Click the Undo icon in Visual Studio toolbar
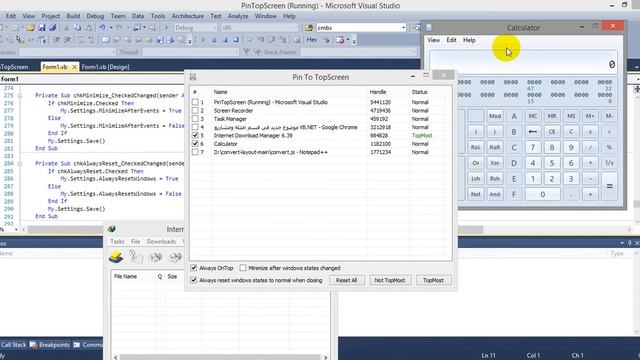640x360 pixels. (x=102, y=28)
